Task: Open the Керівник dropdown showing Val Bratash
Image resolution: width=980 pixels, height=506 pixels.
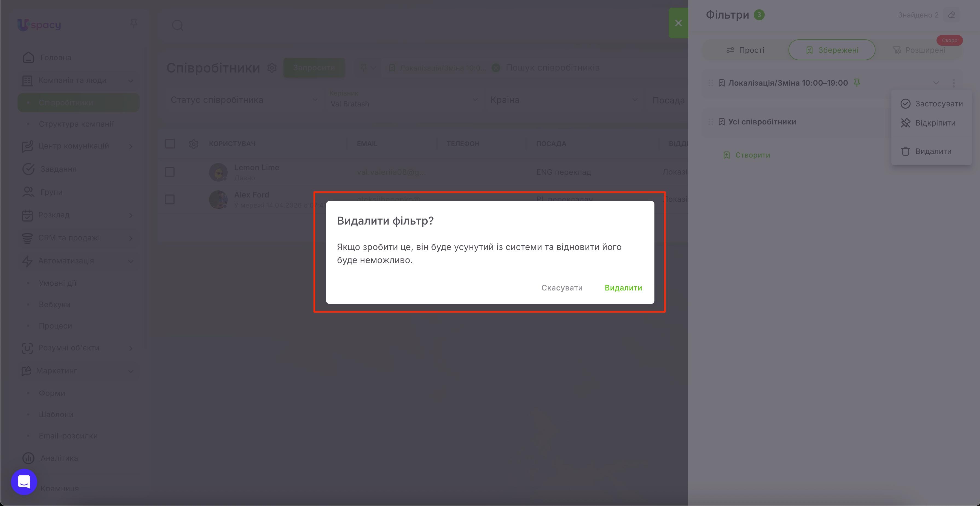Action: pyautogui.click(x=404, y=100)
